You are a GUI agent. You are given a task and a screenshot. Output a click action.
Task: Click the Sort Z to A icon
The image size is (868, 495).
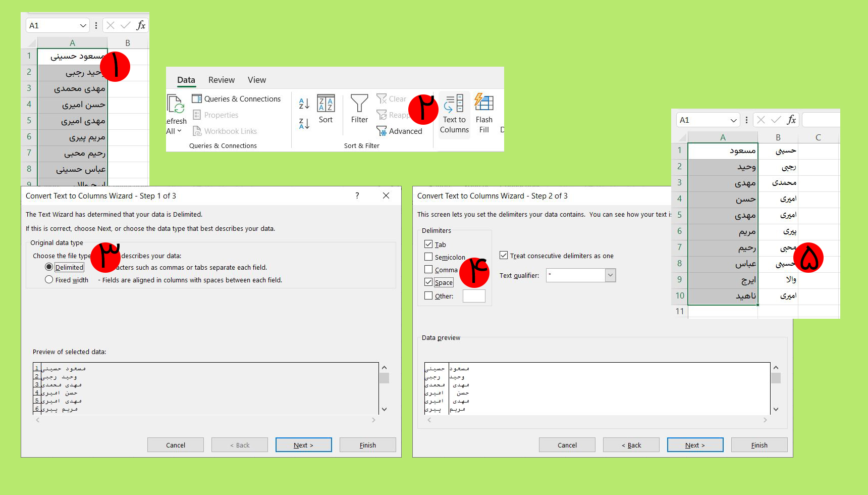(304, 123)
